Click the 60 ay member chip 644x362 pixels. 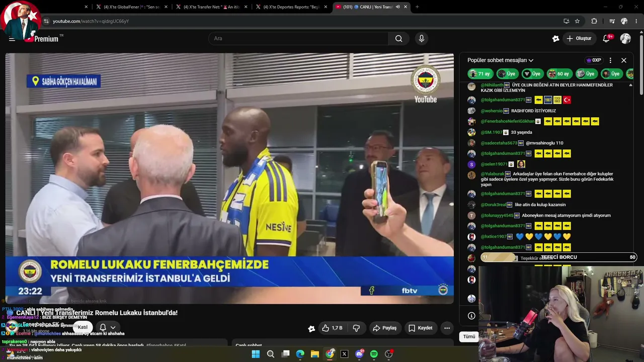click(559, 74)
